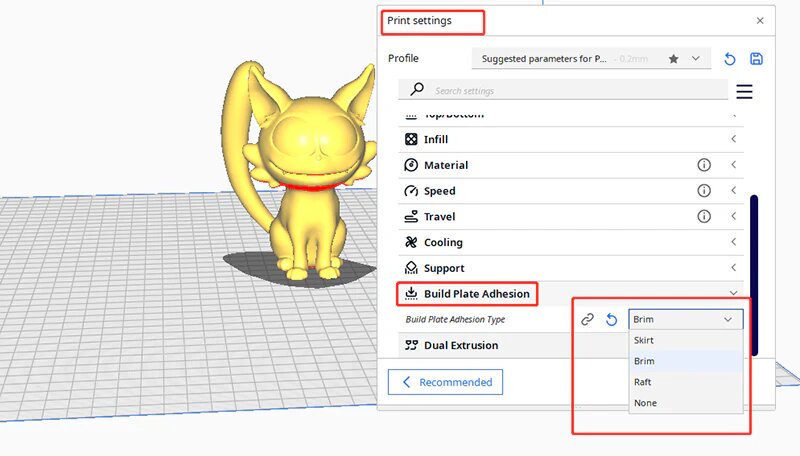
Task: Open Build Plate Adhesion Type combo box
Action: click(x=685, y=319)
